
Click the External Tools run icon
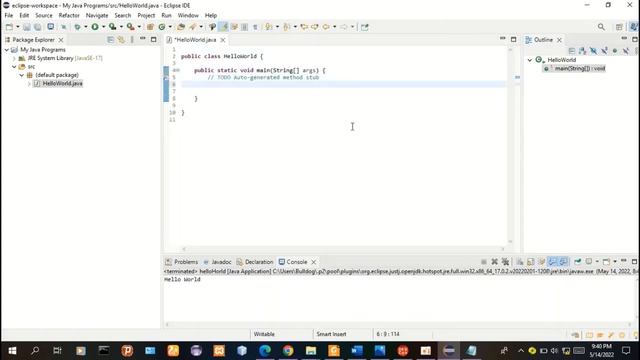[x=130, y=27]
